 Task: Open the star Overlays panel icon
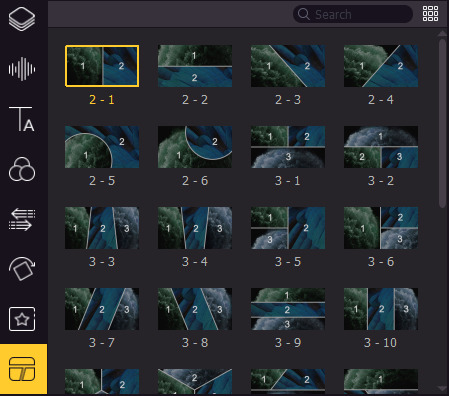point(22,319)
